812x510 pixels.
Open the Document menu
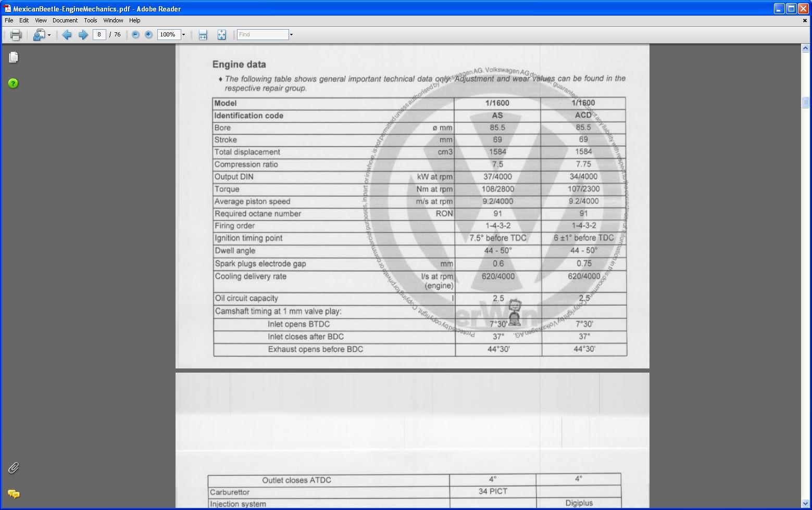(x=65, y=20)
